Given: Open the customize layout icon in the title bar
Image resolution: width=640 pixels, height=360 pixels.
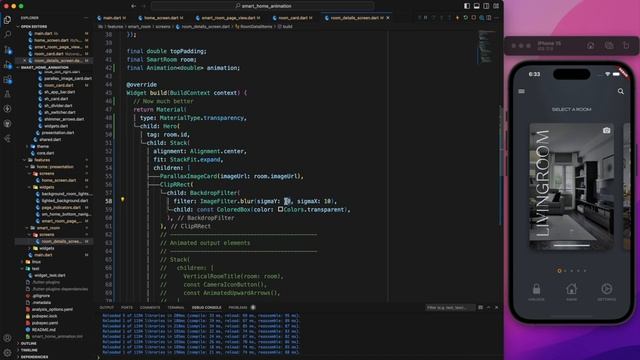Looking at the screenshot, I should click(496, 6).
